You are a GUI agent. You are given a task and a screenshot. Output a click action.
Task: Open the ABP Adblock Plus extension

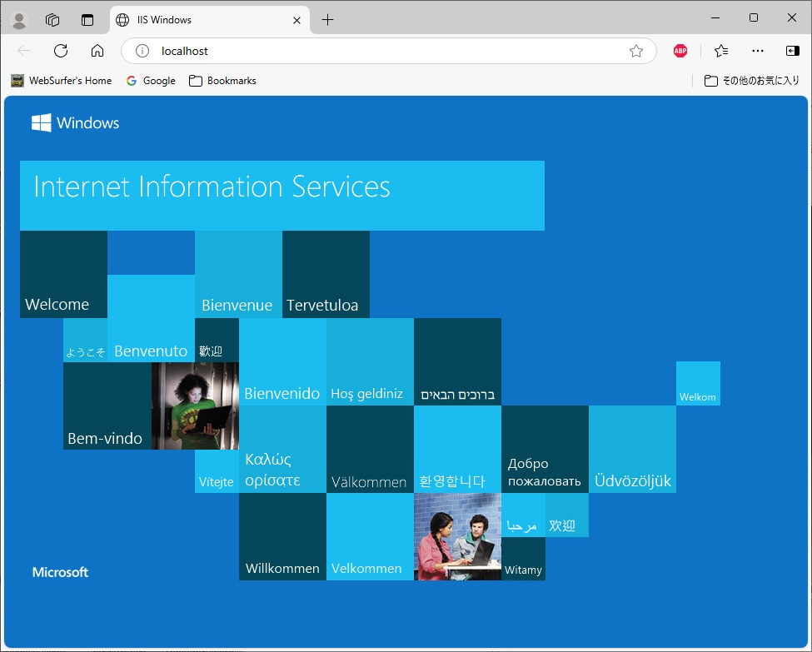pos(680,51)
